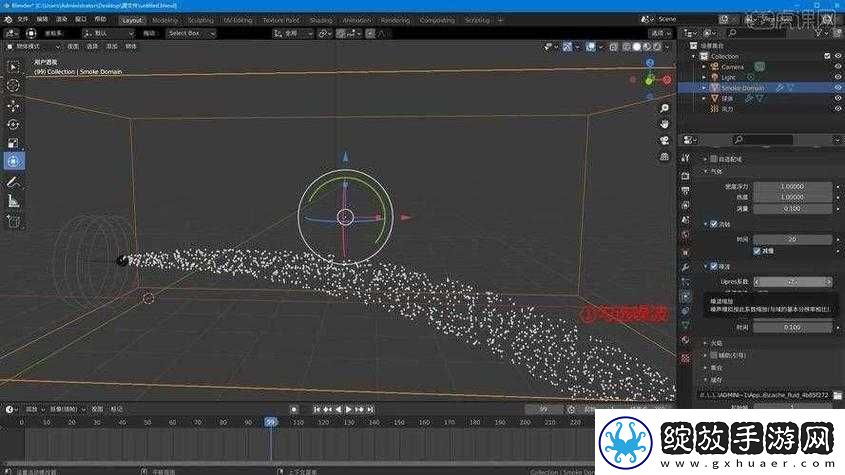Viewport: 845px width, 475px height.
Task: Switch to the Sculpting workspace tab
Action: tap(200, 20)
